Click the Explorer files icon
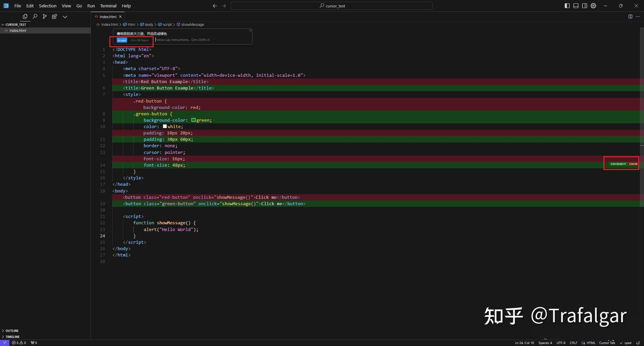 (25, 17)
